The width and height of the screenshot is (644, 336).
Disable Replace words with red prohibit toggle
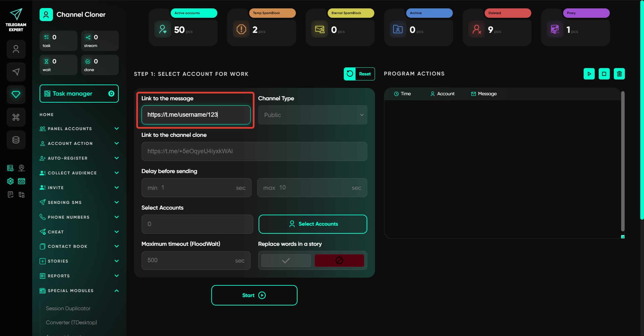coord(339,261)
